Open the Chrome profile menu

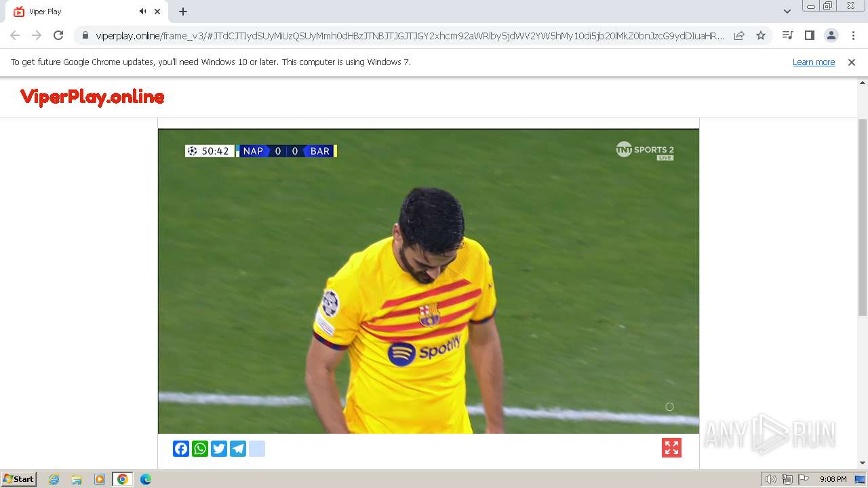831,35
